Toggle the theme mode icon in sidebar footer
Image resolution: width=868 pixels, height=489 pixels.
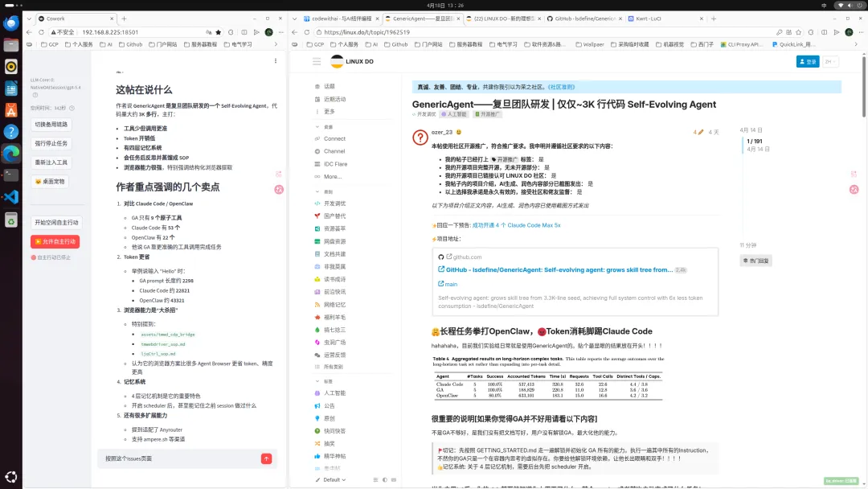[385, 479]
